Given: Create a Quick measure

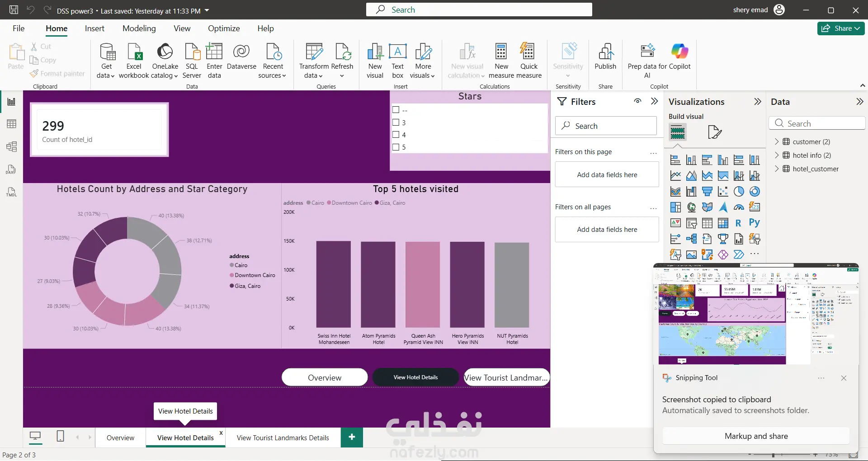Looking at the screenshot, I should click(x=528, y=61).
